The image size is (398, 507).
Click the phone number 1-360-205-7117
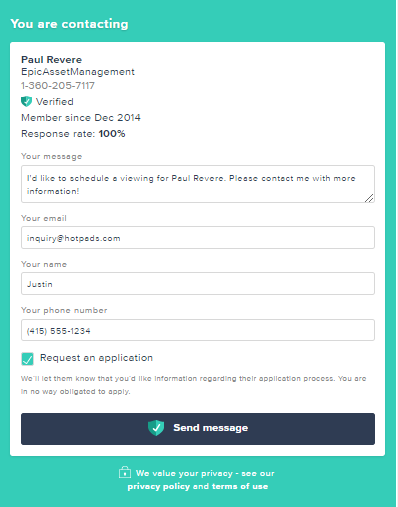pyautogui.click(x=58, y=86)
